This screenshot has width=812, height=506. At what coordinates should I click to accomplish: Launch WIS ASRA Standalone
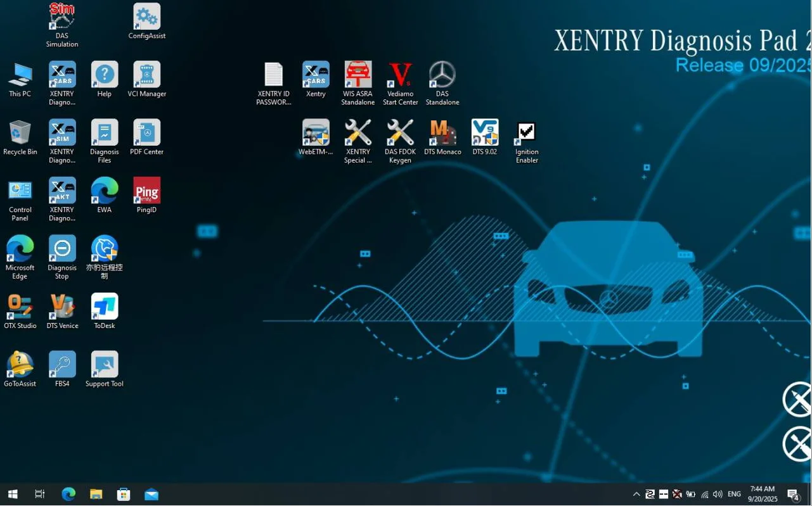(x=358, y=84)
